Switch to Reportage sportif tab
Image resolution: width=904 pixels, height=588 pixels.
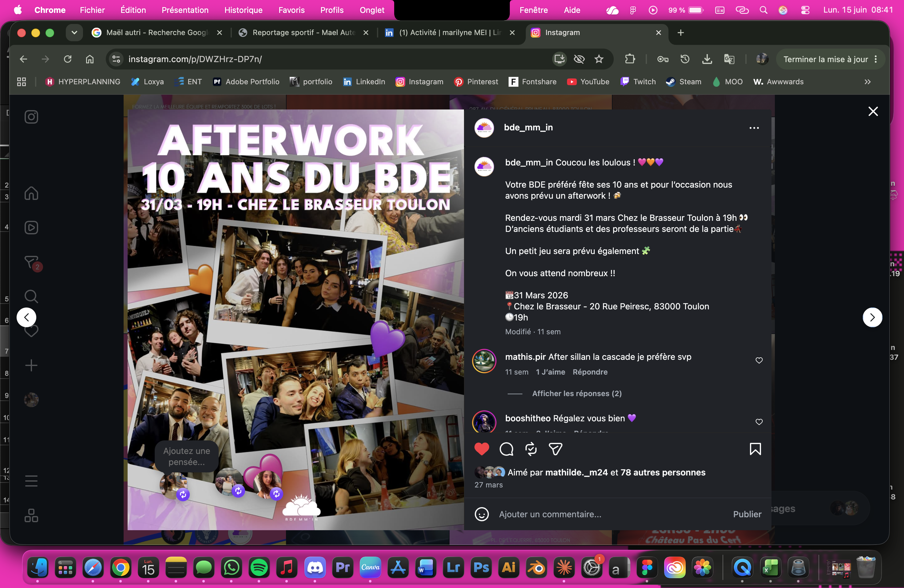(303, 33)
